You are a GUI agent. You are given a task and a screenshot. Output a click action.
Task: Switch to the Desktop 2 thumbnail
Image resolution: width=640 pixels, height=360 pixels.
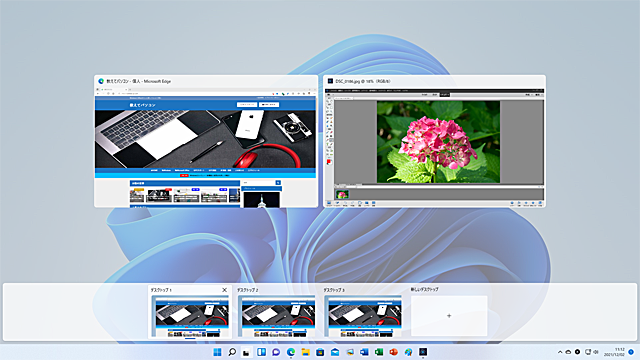point(276,316)
